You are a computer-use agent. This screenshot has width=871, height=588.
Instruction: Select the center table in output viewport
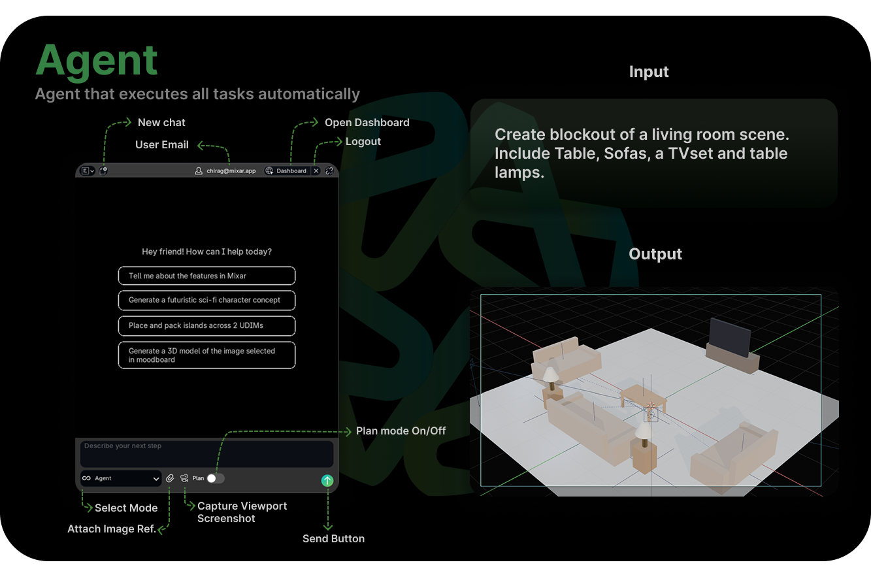[642, 397]
